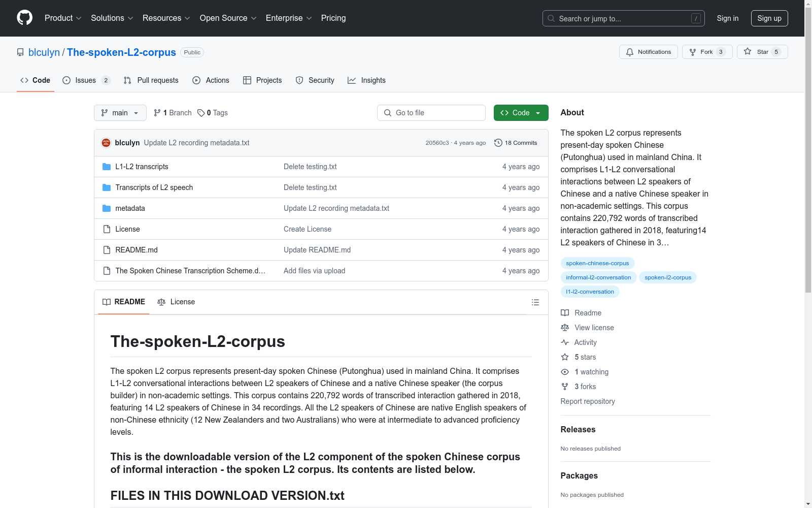Click the book icon beside Readme
Screen dimensions: 812x508
click(x=565, y=313)
